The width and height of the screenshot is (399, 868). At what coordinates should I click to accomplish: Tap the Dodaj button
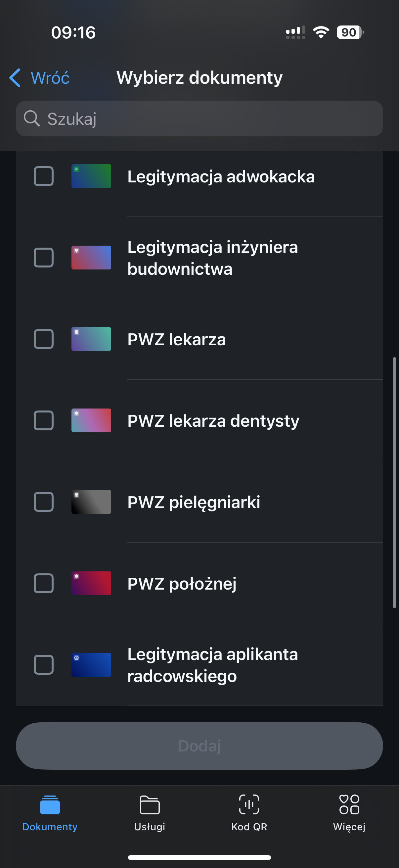199,746
